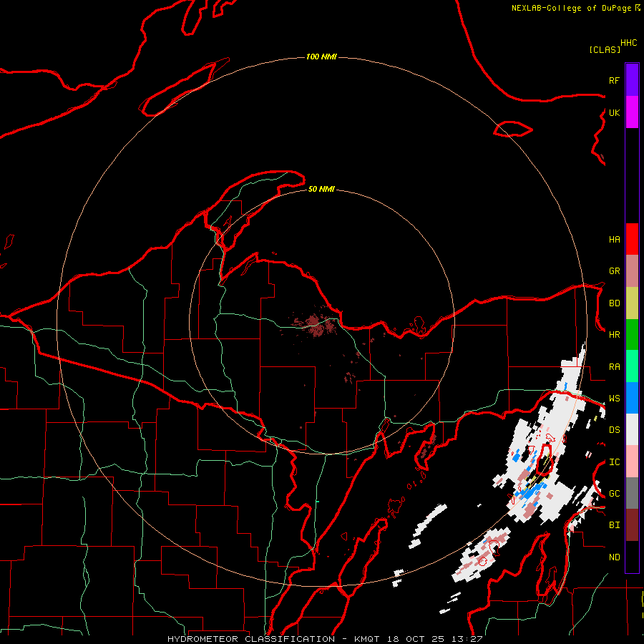Click the RA legend label
This screenshot has height=644, width=644.
tap(614, 367)
